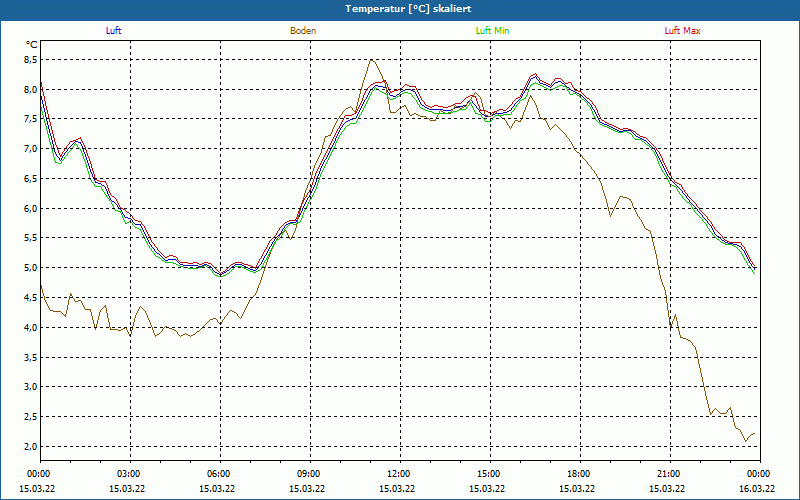Click the 15:00 time axis label
Screen dimensions: 800x500
pos(490,474)
